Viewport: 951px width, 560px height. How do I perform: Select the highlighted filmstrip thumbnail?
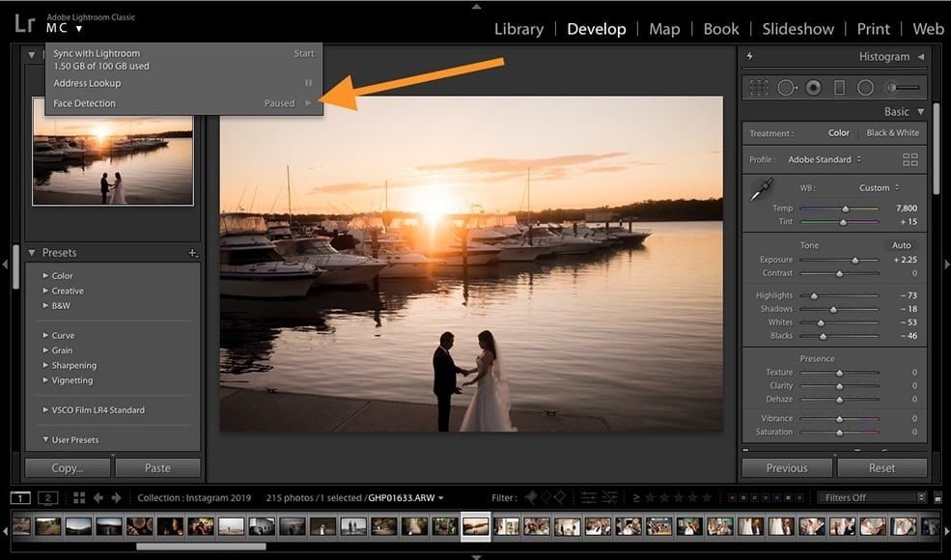[475, 526]
